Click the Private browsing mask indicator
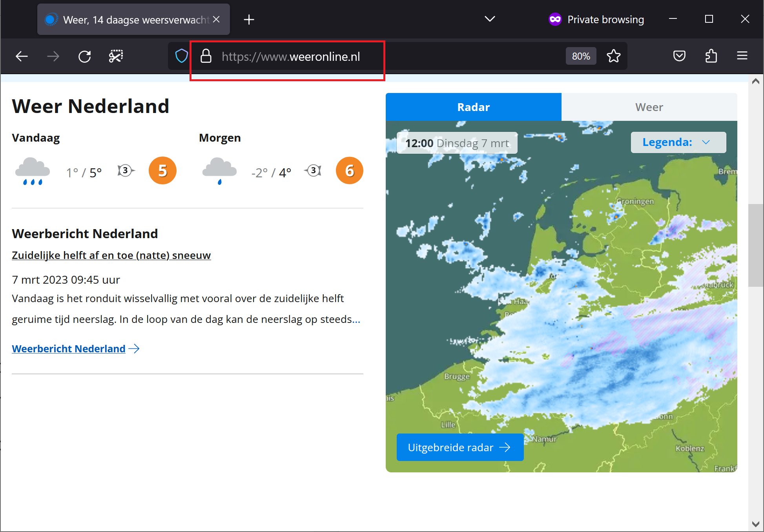Viewport: 764px width, 532px height. (x=555, y=19)
